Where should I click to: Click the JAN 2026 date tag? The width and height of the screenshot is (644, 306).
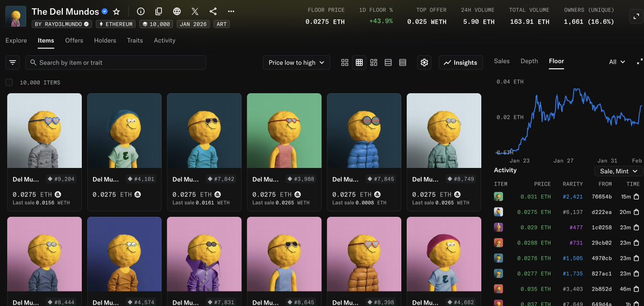(x=193, y=24)
